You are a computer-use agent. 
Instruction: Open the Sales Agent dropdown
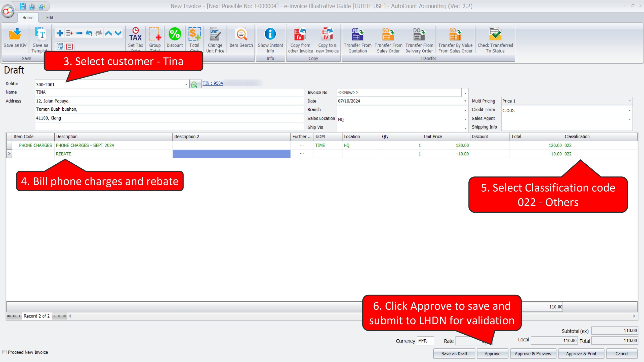point(629,119)
